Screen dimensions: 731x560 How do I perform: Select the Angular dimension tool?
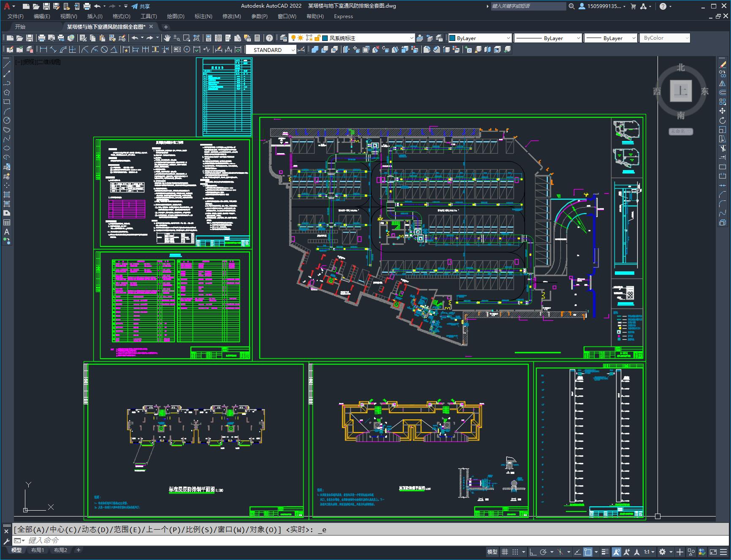[114, 49]
